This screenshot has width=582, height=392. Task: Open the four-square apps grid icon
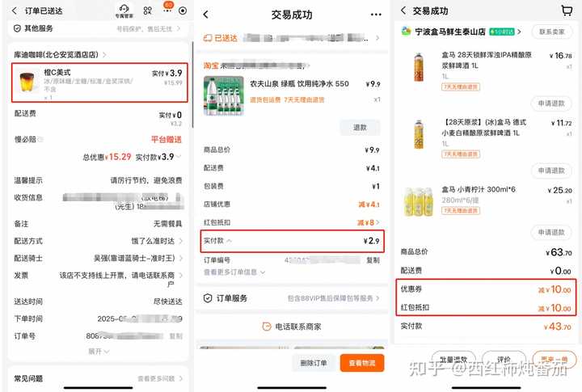tap(148, 11)
